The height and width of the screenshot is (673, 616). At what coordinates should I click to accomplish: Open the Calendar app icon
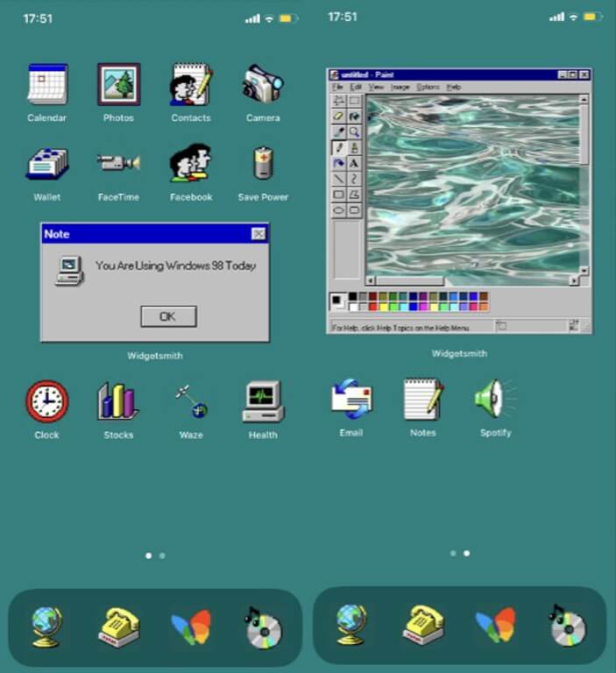point(46,85)
